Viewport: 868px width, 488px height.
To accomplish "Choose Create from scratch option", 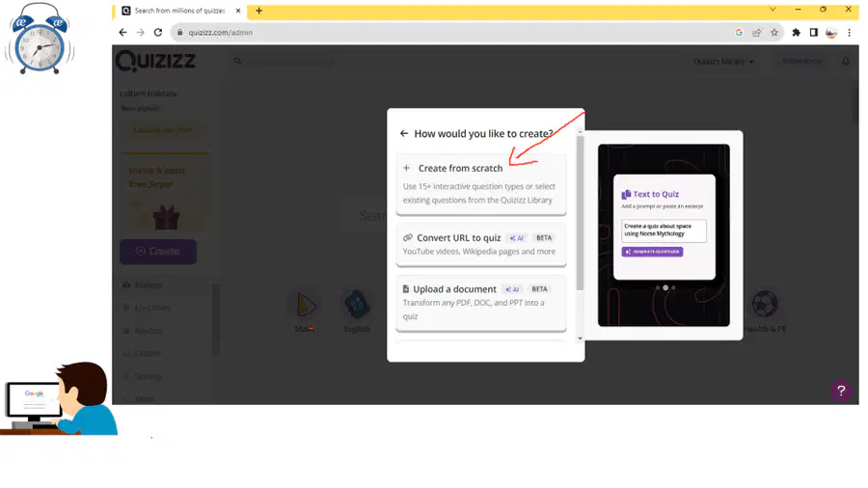I will tap(481, 184).
